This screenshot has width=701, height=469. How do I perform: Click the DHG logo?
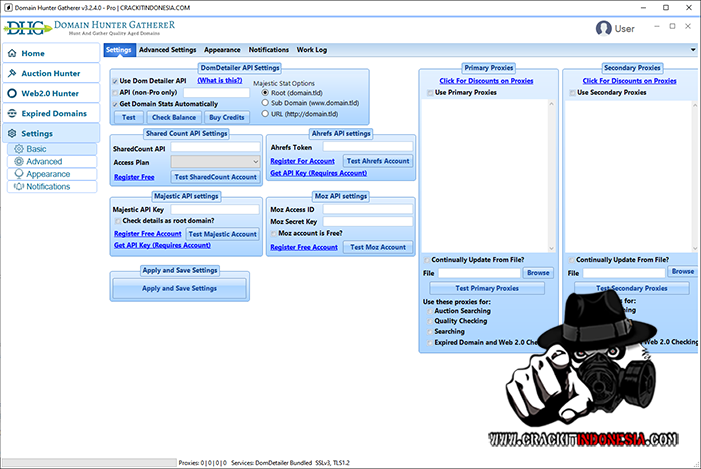(28, 29)
